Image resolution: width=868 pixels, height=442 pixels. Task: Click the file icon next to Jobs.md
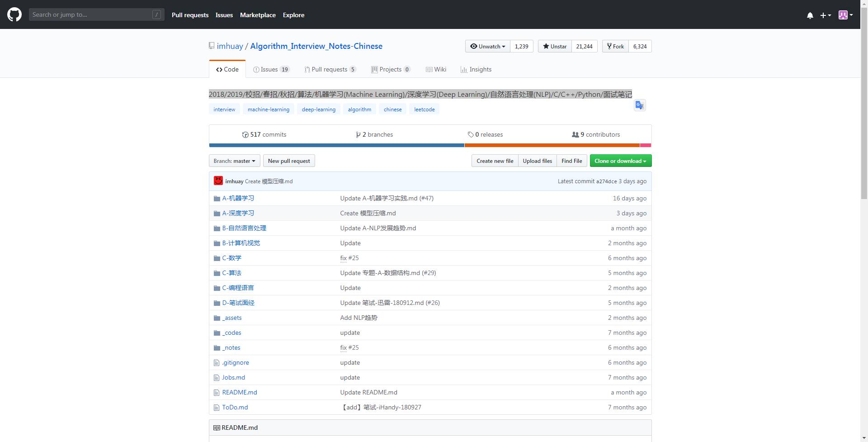pos(217,378)
